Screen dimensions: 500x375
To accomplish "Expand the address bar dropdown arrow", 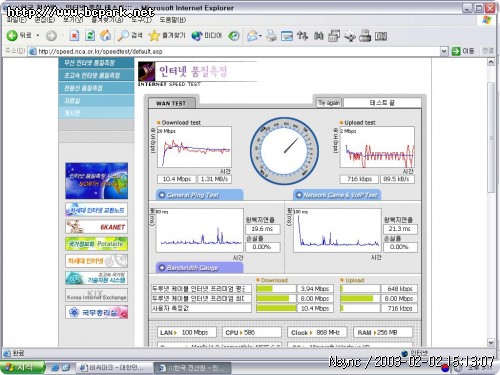I will click(x=444, y=51).
